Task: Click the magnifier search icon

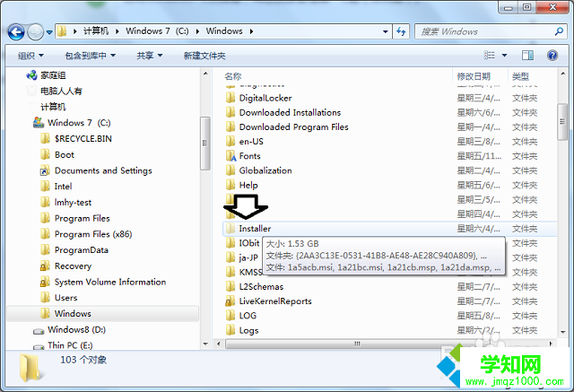Action: click(558, 31)
